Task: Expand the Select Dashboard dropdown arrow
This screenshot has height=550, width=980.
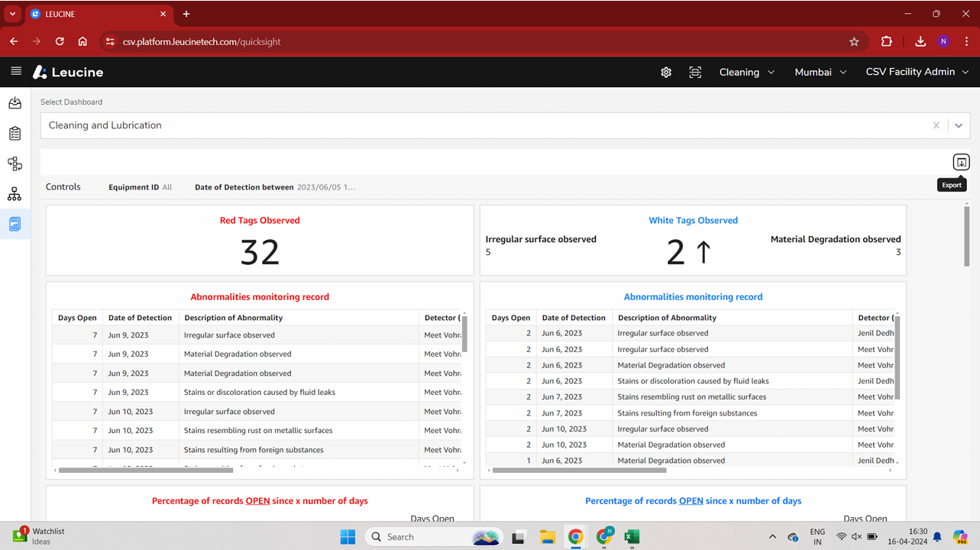Action: pyautogui.click(x=959, y=125)
